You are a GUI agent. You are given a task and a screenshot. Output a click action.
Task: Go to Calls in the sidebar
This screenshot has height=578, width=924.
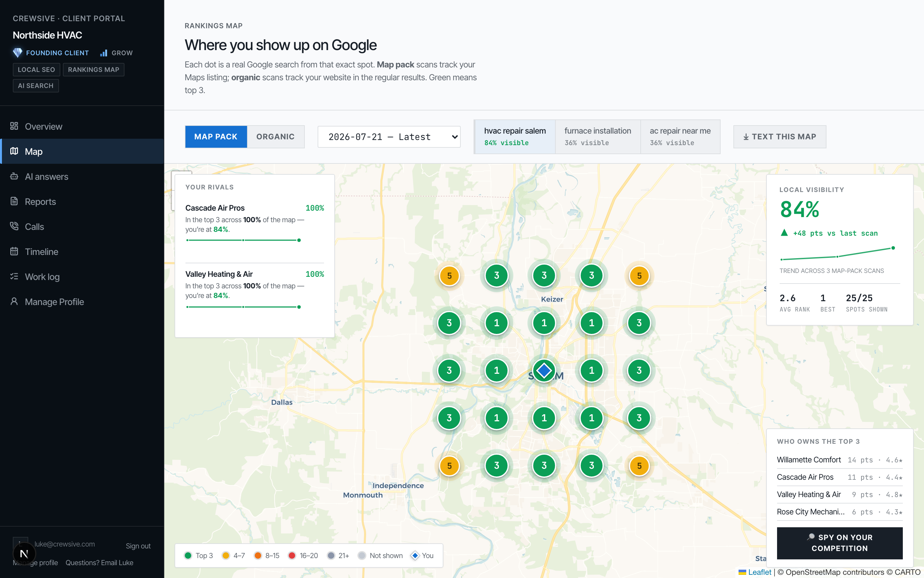click(82, 226)
